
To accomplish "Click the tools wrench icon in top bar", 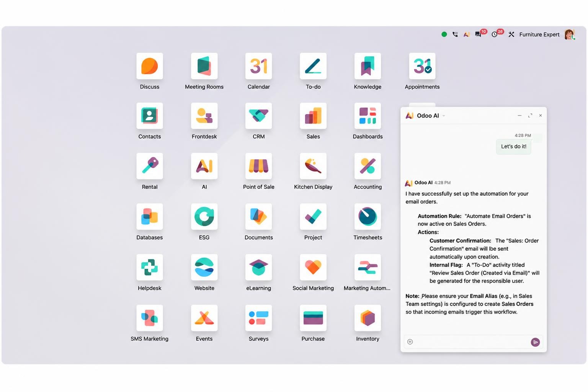I will (x=511, y=34).
